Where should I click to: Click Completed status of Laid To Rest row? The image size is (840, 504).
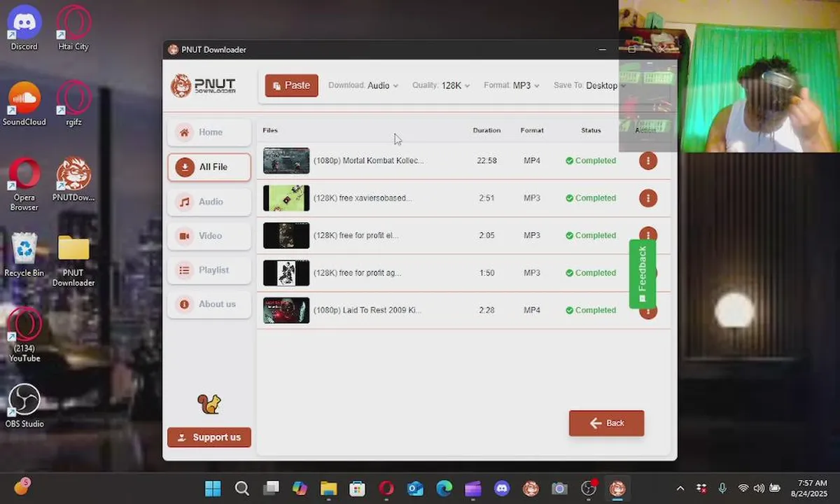click(x=591, y=310)
